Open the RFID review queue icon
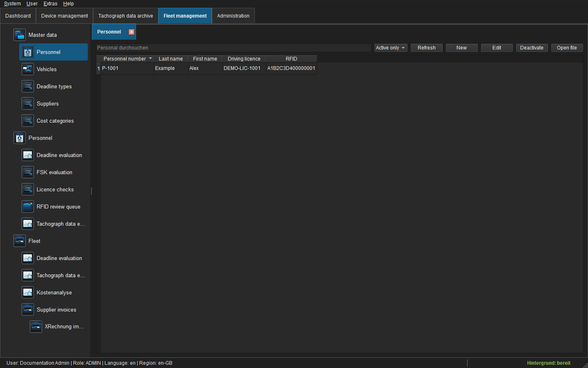This screenshot has width=588, height=368. (28, 206)
